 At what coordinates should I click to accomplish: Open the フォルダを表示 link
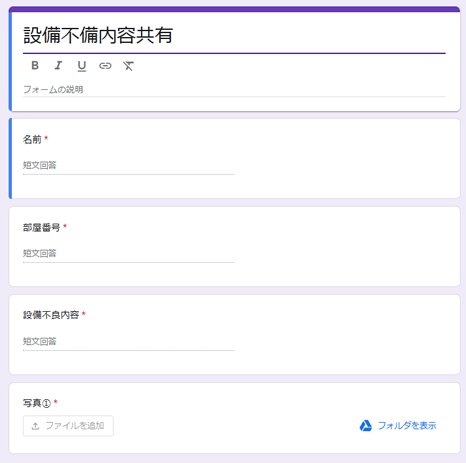(407, 426)
